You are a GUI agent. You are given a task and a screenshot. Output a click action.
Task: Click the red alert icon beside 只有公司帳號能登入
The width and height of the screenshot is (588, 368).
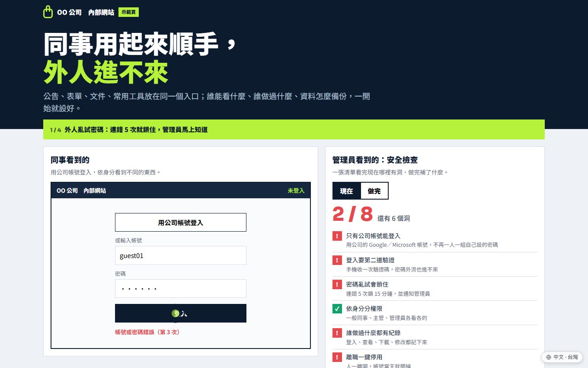coord(337,236)
